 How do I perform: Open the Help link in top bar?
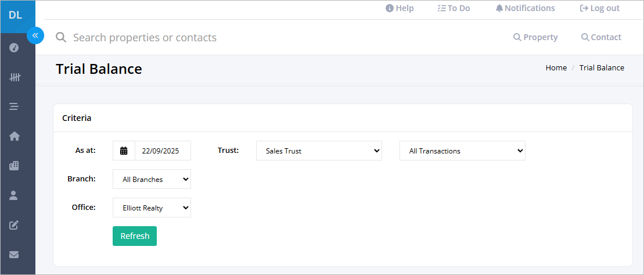click(400, 8)
